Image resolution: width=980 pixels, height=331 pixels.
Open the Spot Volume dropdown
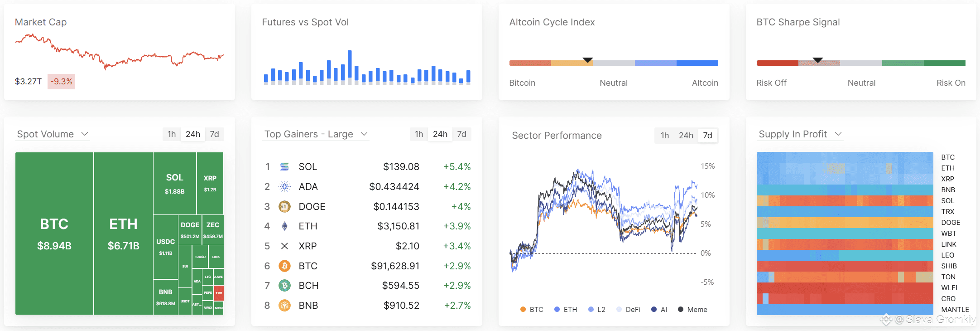click(53, 134)
